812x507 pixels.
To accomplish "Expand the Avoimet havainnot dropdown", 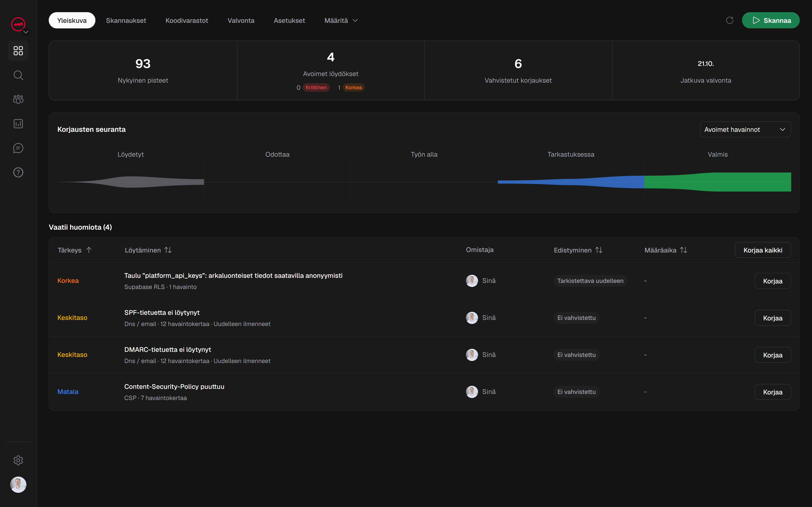I will (745, 129).
